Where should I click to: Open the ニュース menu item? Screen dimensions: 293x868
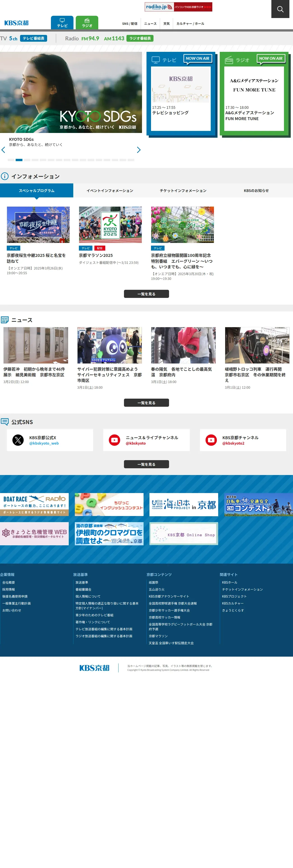150,24
